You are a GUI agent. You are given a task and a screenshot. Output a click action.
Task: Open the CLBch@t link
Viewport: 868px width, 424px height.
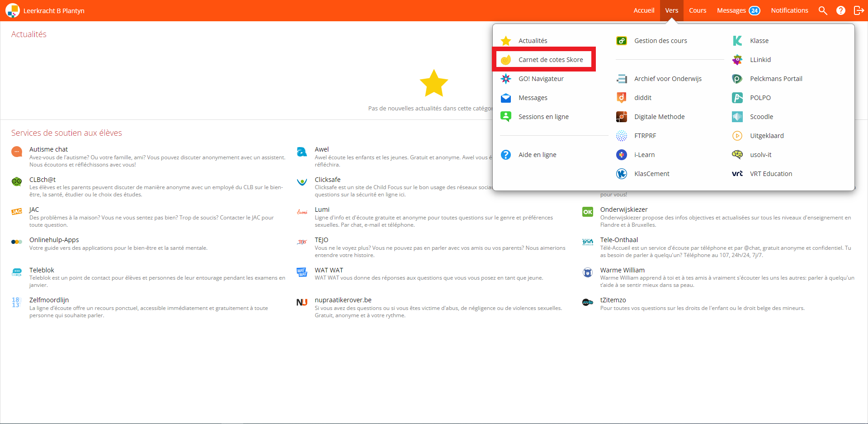click(x=42, y=180)
